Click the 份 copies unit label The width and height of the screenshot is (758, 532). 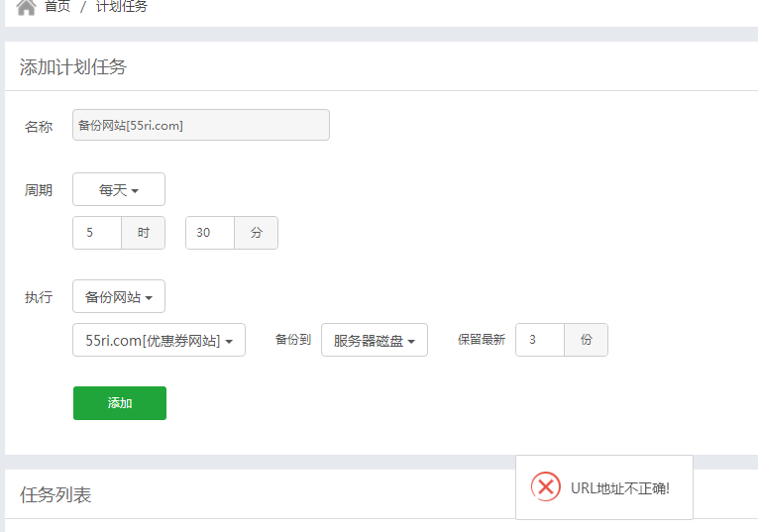(x=587, y=340)
